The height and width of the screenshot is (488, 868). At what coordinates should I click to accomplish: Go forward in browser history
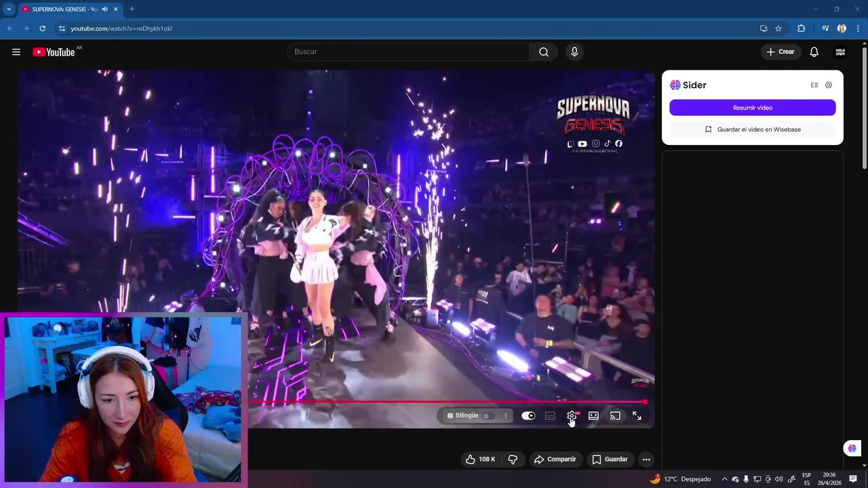(26, 28)
